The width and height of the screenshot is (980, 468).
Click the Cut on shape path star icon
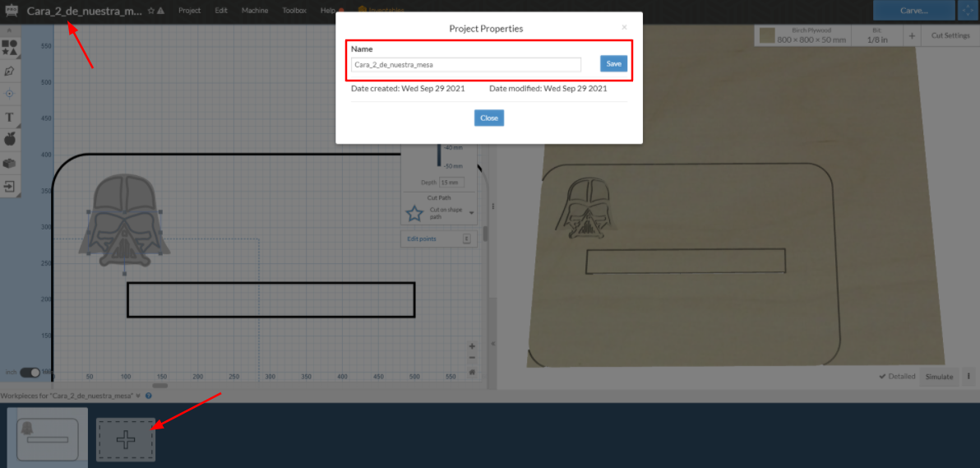414,213
